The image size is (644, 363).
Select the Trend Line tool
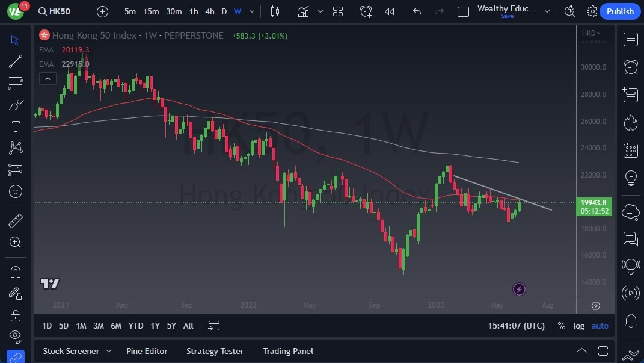15,61
